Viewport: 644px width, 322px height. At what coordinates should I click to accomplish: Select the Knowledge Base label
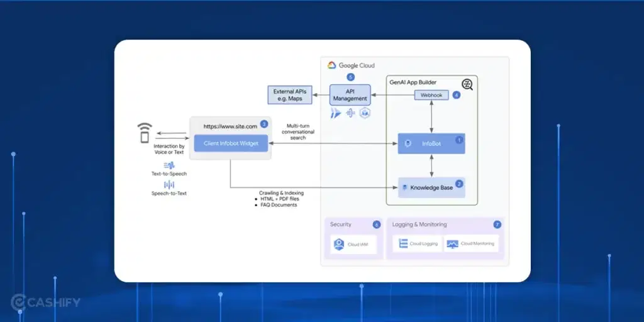[x=431, y=187]
